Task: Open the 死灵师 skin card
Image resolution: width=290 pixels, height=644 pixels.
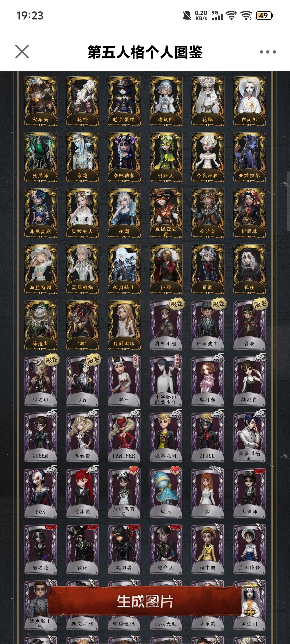Action: 41,157
